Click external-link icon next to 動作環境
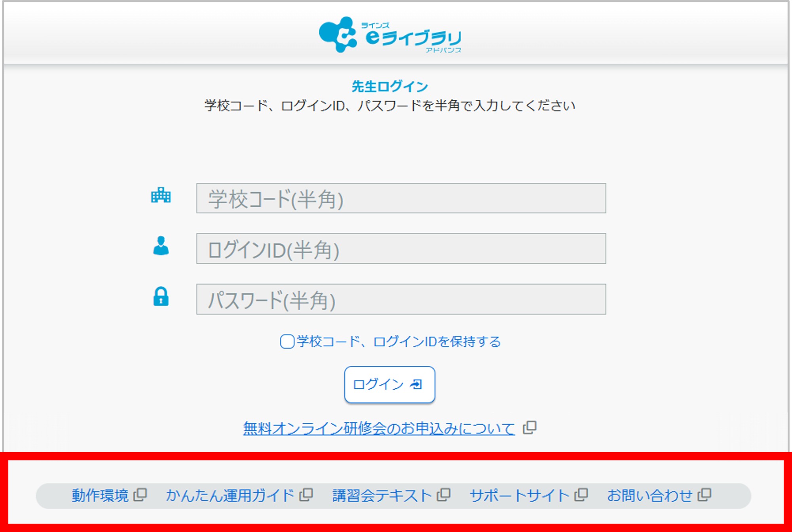792x532 pixels. coord(140,495)
